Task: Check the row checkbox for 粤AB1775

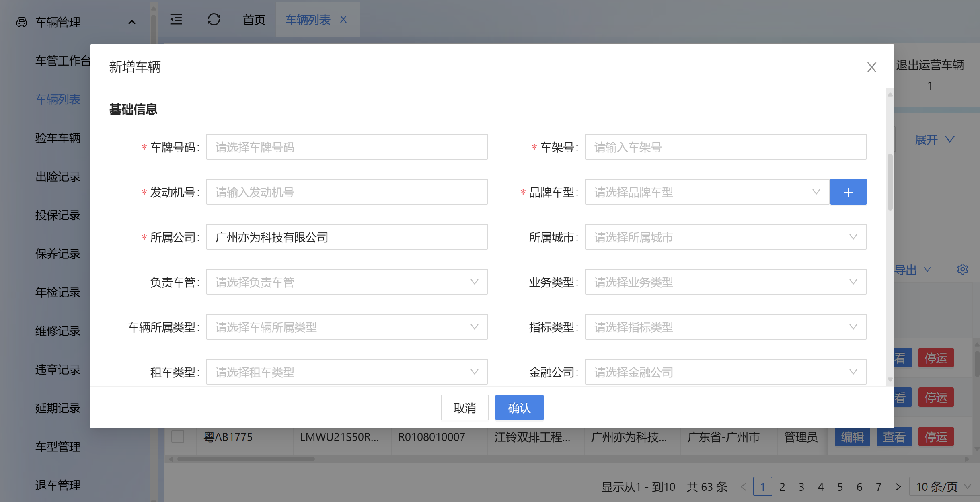Action: click(x=178, y=436)
